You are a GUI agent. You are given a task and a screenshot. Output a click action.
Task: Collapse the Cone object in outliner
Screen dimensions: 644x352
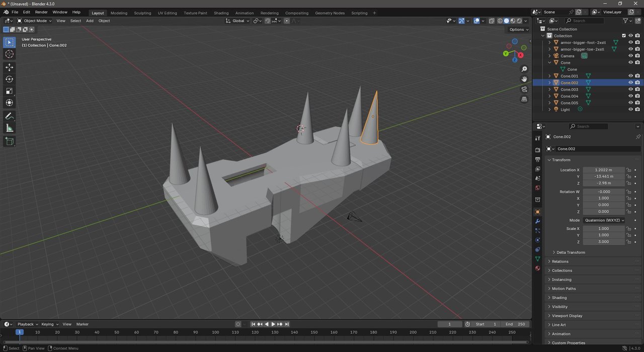pos(549,63)
